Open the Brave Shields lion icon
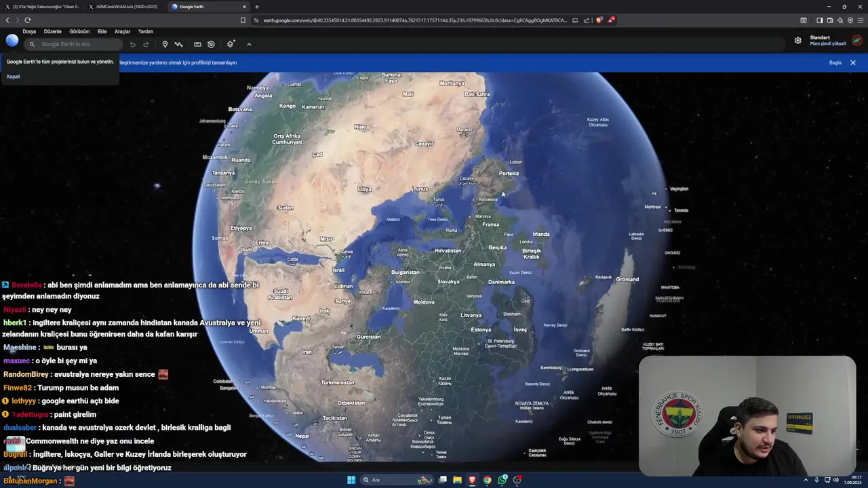 pyautogui.click(x=599, y=20)
